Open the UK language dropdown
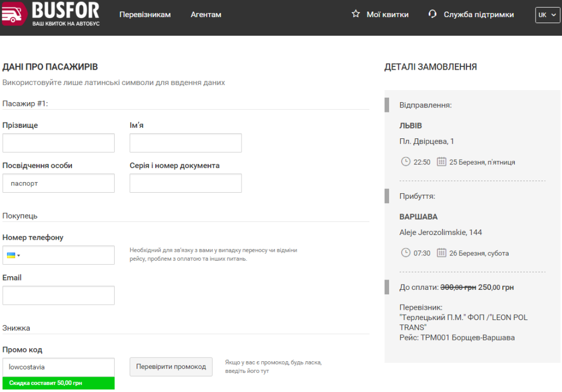 click(x=547, y=15)
